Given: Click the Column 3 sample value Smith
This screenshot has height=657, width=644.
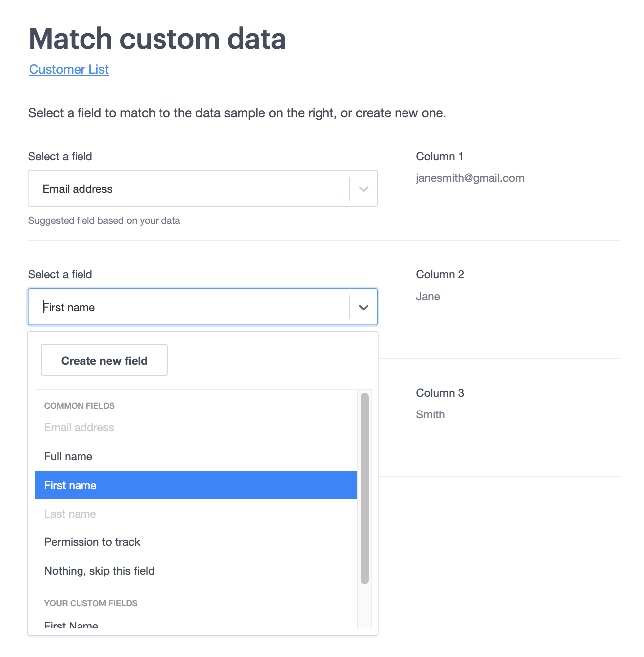Looking at the screenshot, I should point(430,414).
